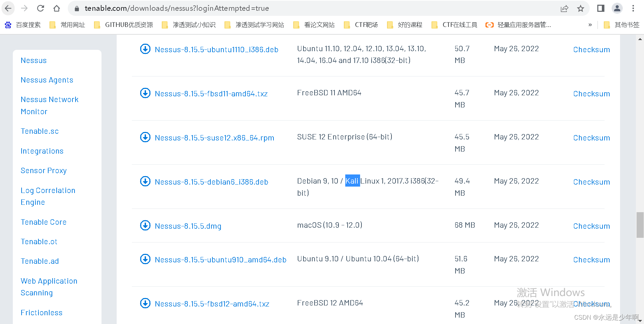
Task: Click download icon for Nessus-8.15.5-ubuntu1110_i386.deb
Action: point(145,49)
